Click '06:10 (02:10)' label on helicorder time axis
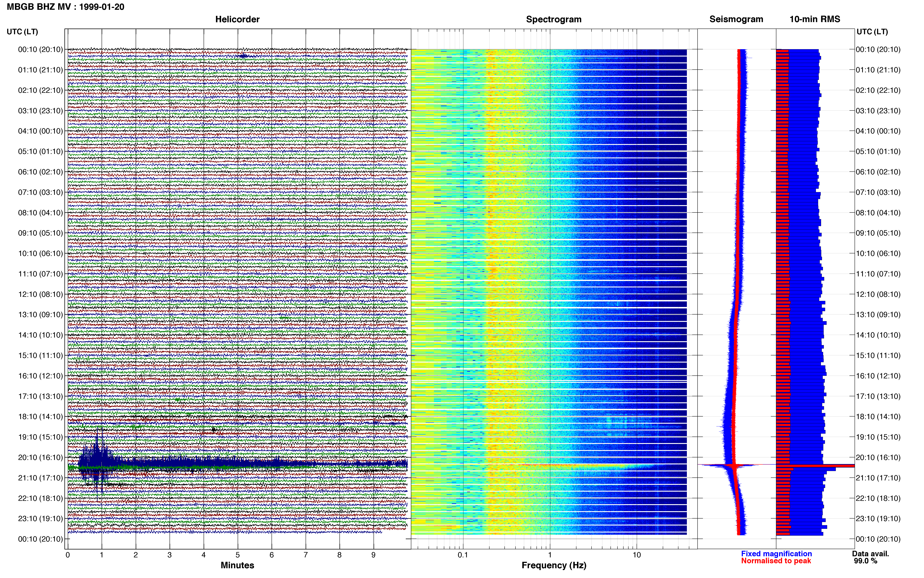The width and height of the screenshot is (924, 578). coord(41,172)
